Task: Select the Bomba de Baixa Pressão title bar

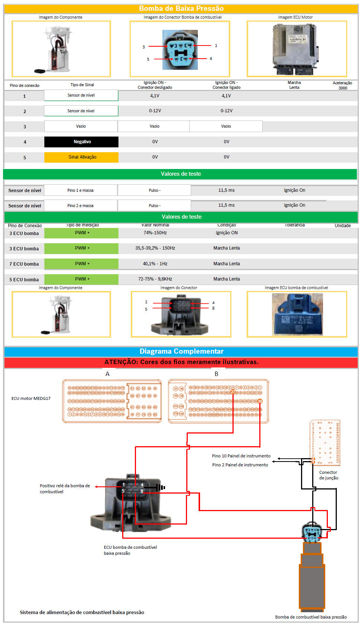Action: [181, 9]
